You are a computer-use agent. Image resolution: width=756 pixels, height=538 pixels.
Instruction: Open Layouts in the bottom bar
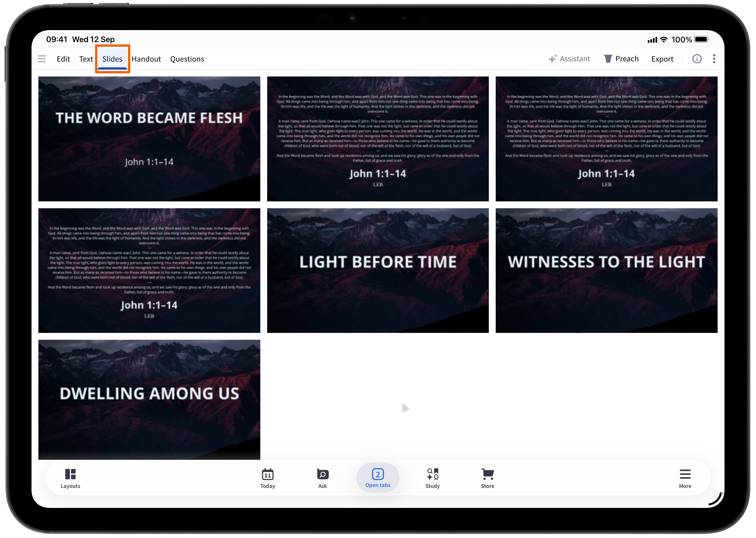(x=70, y=479)
